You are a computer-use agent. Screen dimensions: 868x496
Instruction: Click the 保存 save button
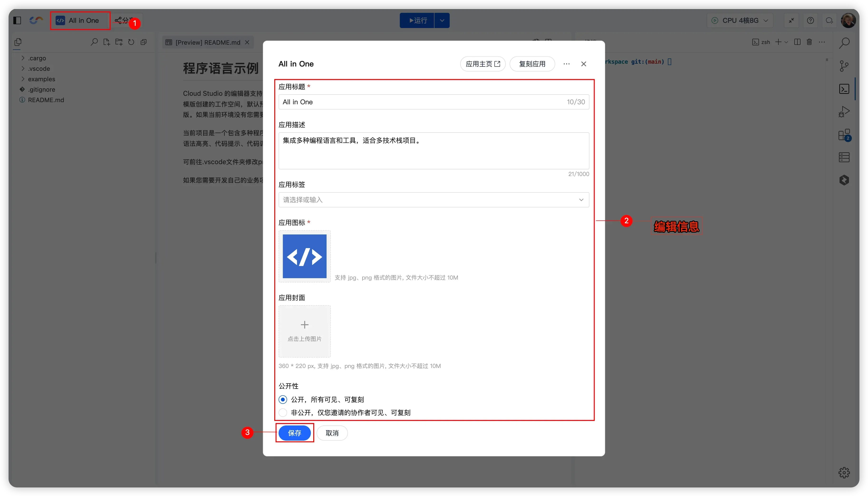tap(294, 433)
